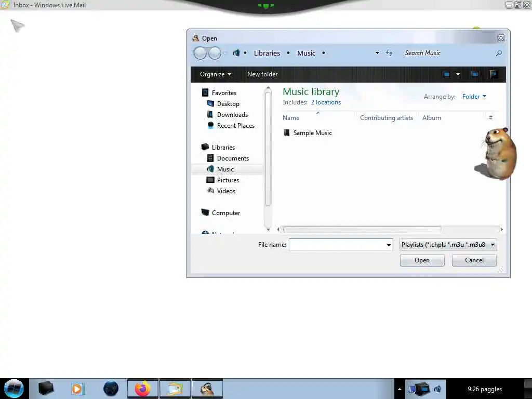Click the Pictures library icon
Screen dimensions: 532x399
coord(210,180)
